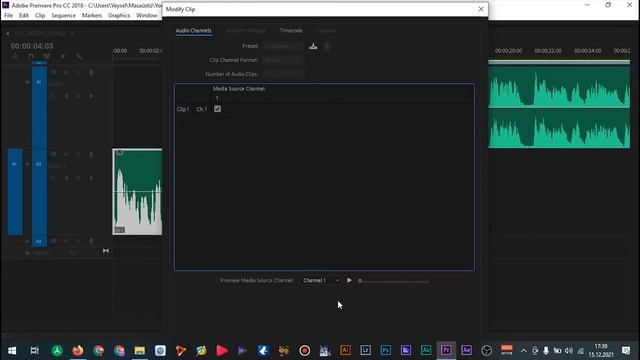Open the timeline wrench display settings
This screenshot has width=640, height=360.
click(x=79, y=56)
